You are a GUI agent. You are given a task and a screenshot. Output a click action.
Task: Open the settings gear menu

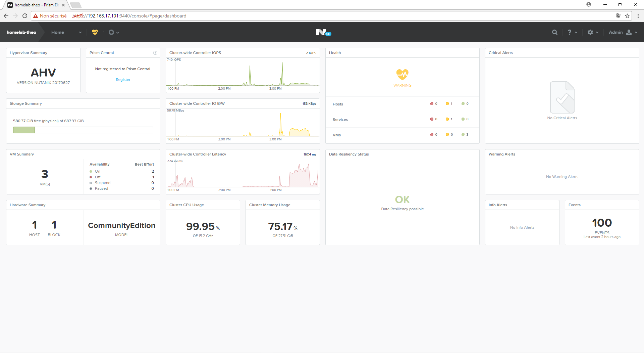coord(590,32)
